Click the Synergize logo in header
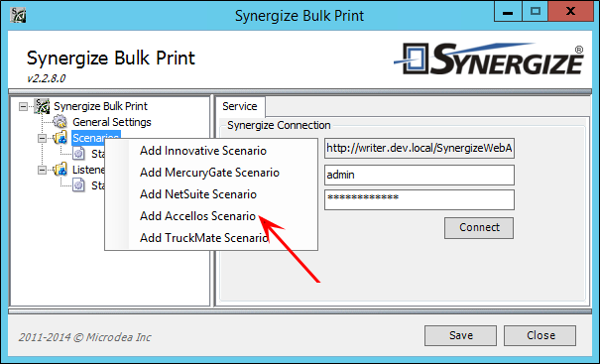 pos(489,59)
